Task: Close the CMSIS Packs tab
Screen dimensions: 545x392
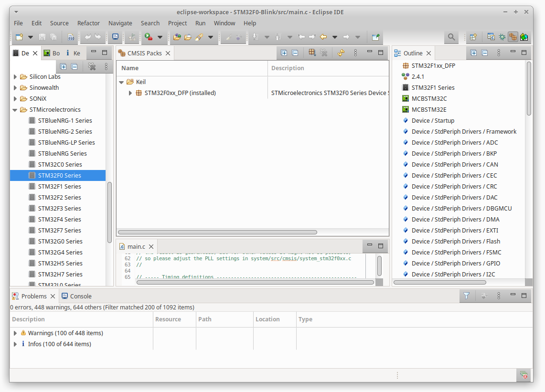Action: (168, 53)
